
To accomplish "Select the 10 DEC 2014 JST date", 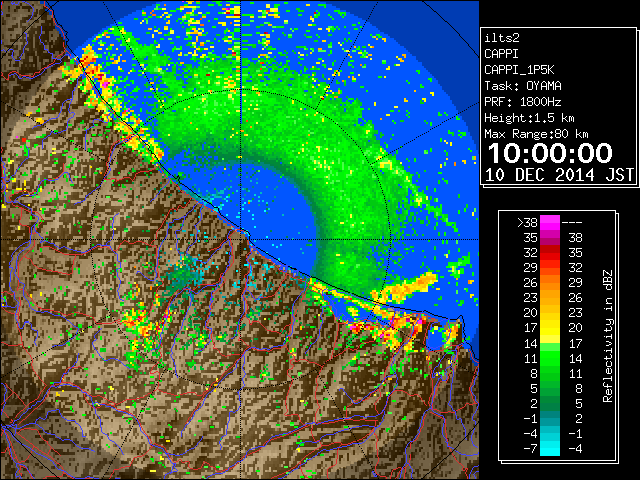I will [x=559, y=175].
